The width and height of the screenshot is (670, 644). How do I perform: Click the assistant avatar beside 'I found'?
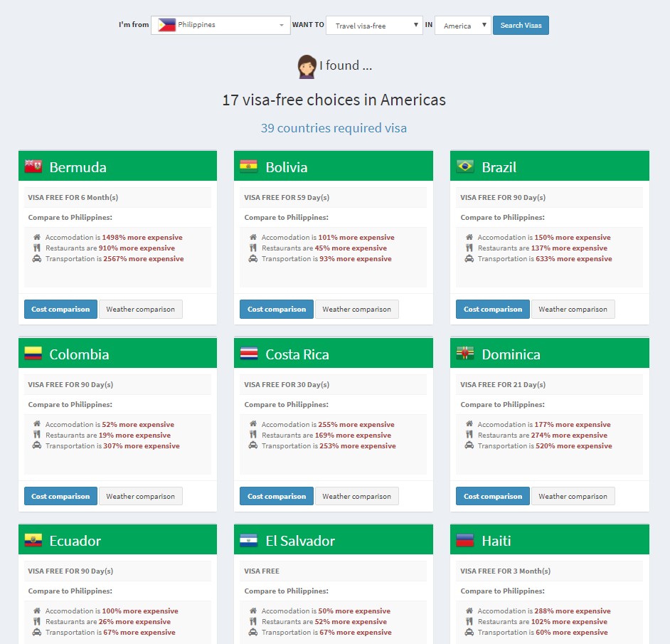(x=307, y=67)
